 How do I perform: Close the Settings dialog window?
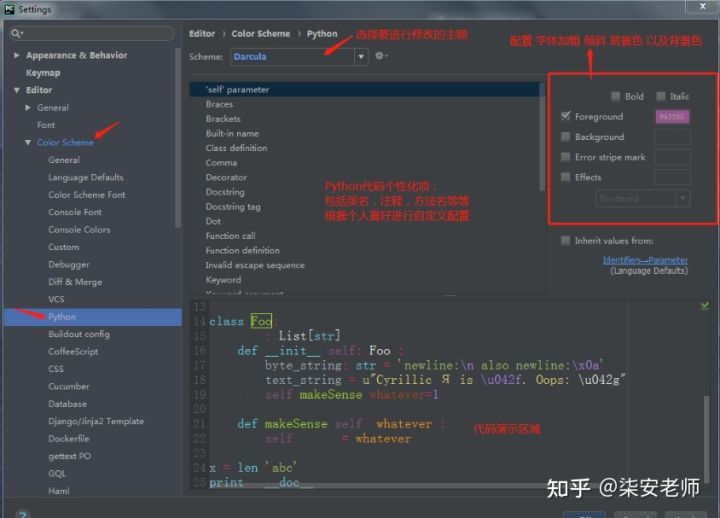click(x=706, y=9)
